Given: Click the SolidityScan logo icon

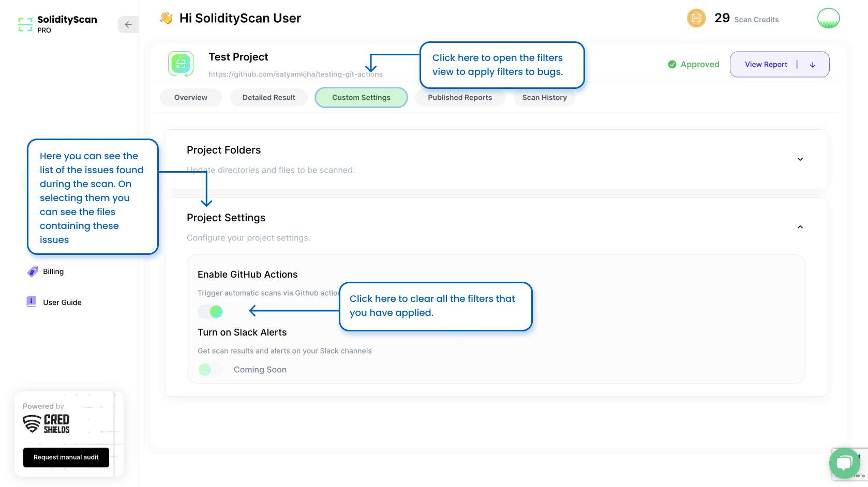Looking at the screenshot, I should pyautogui.click(x=25, y=24).
